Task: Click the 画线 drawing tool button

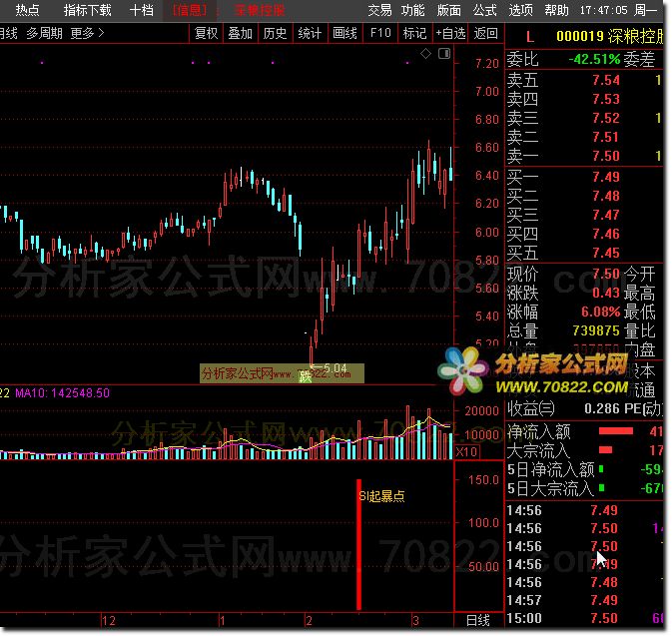Action: (x=344, y=33)
